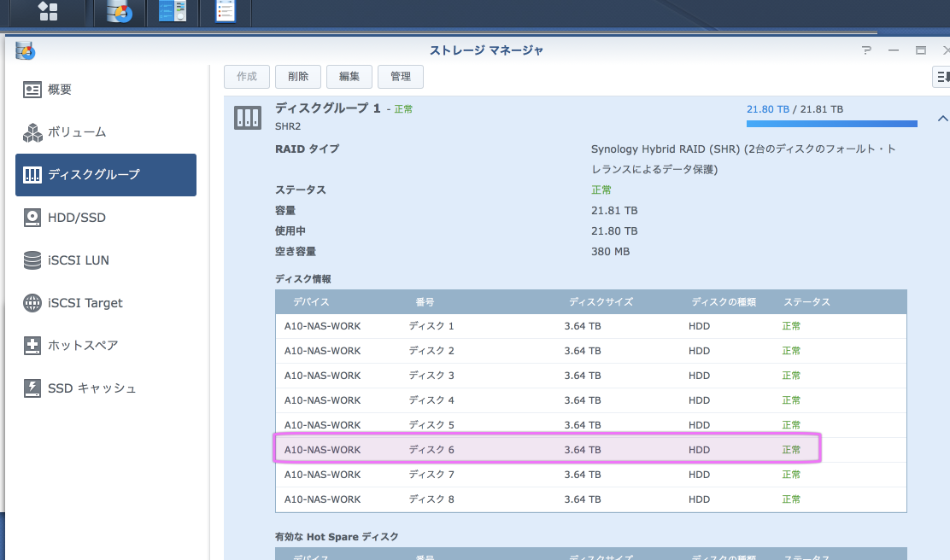Select the ディスク 6 table row
Image resolution: width=950 pixels, height=560 pixels.
[x=547, y=449]
